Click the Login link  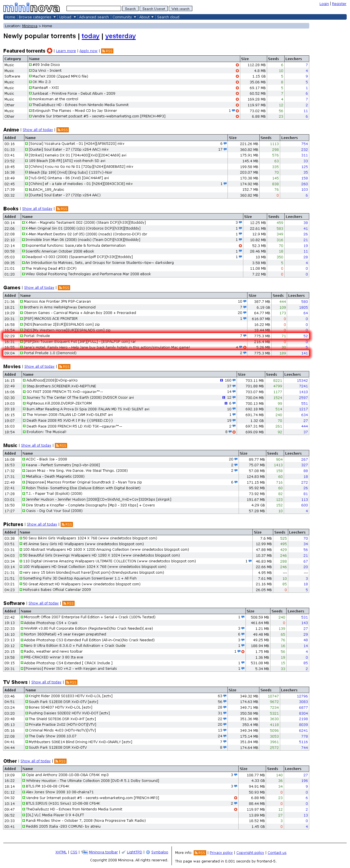click(x=324, y=4)
